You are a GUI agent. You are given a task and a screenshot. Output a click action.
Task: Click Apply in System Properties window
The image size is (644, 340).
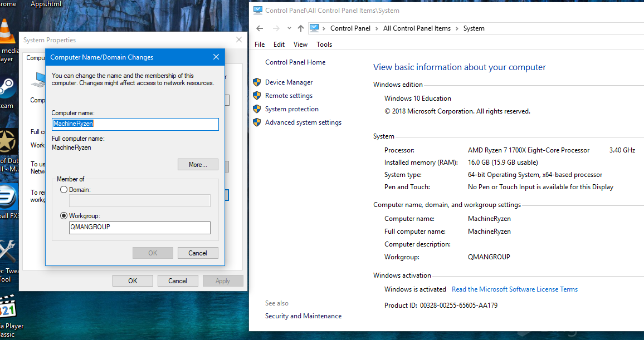coord(223,281)
